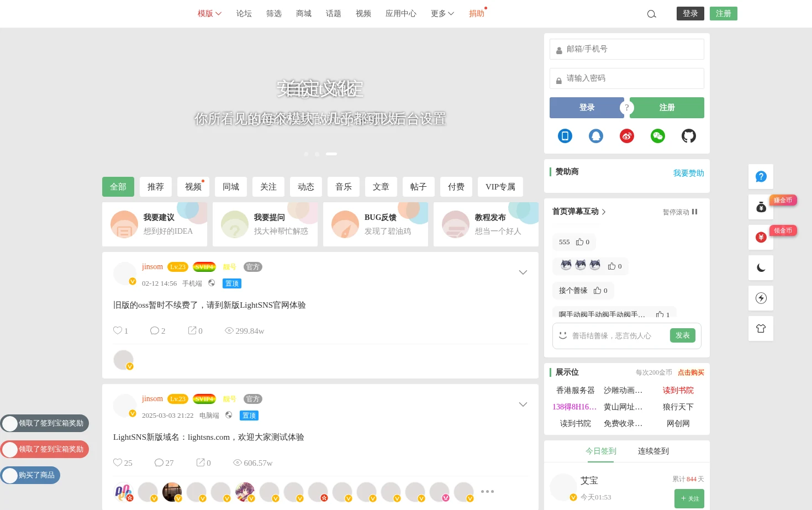Open the blue question mark help icon

click(761, 177)
